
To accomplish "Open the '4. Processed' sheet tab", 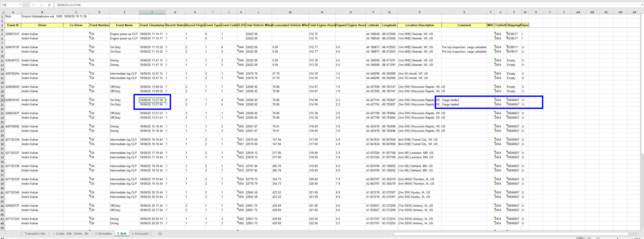I will tap(140, 233).
